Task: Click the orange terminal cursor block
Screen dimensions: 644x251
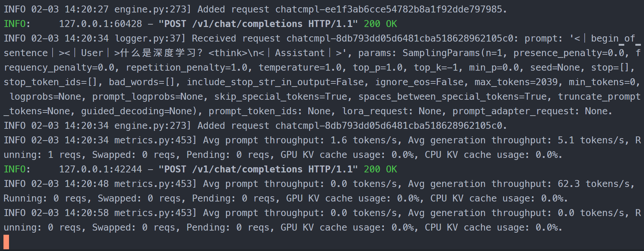Action: [x=6, y=242]
